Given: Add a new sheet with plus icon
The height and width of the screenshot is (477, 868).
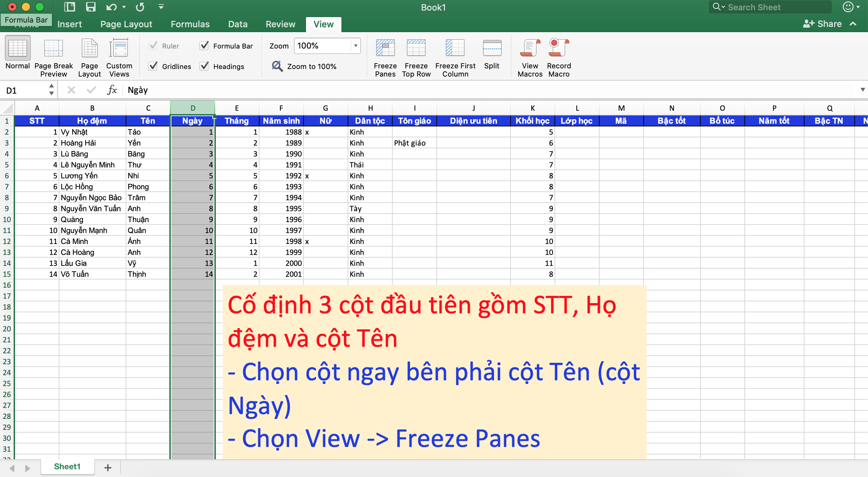Looking at the screenshot, I should coord(108,467).
